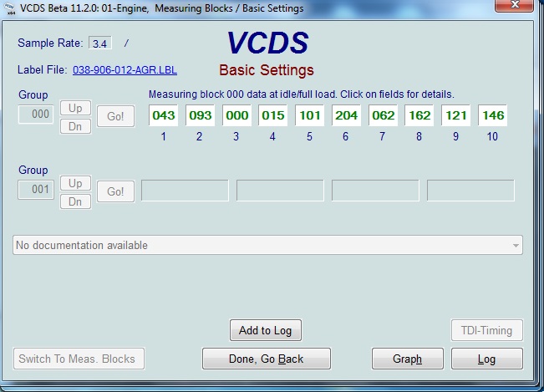Click measuring field 4 showing 015
This screenshot has height=392, width=544.
273,115
